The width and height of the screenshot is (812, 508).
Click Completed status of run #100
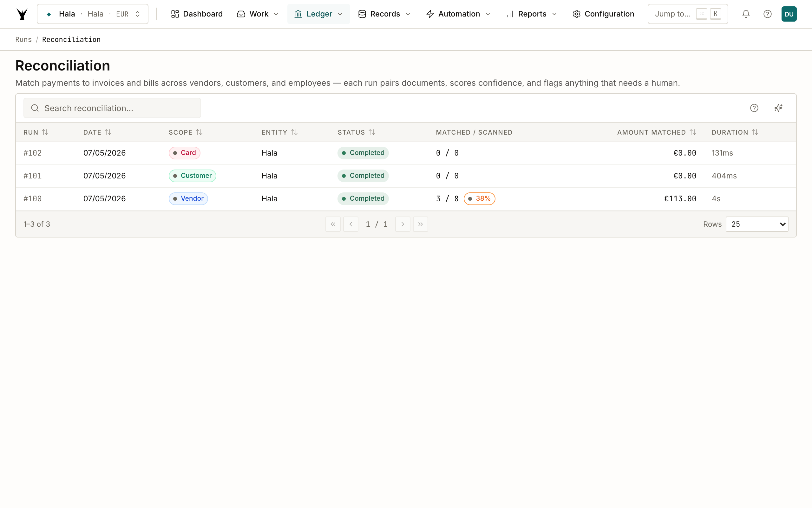pos(363,198)
